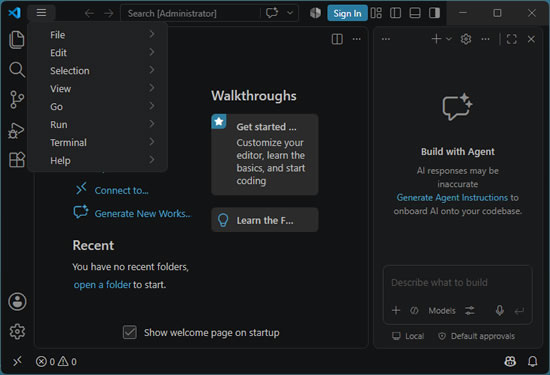Open the Manage gear in activity bar

[17, 331]
